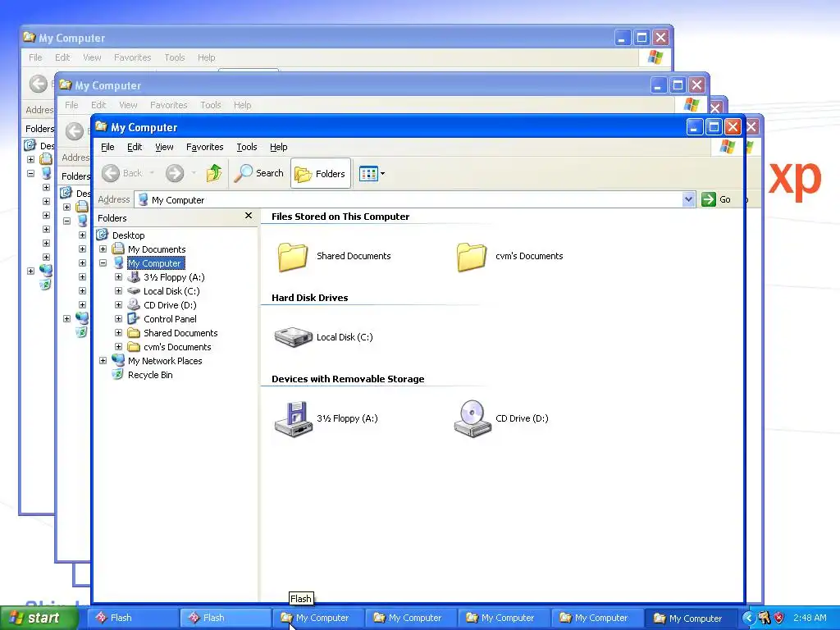Click the Back arrow in the front window
The width and height of the screenshot is (840, 630).
point(111,173)
